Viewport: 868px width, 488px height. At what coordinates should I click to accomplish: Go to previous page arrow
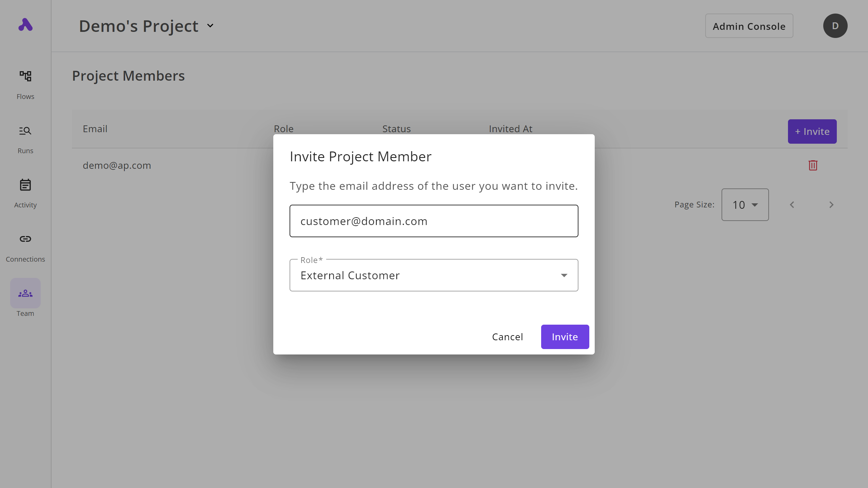click(x=792, y=205)
